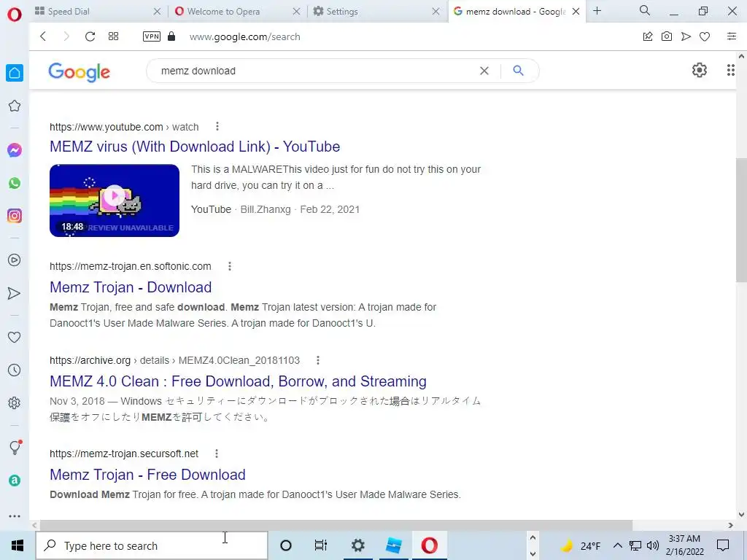Click the scroll down arrow of page scrollbar

[x=741, y=514]
